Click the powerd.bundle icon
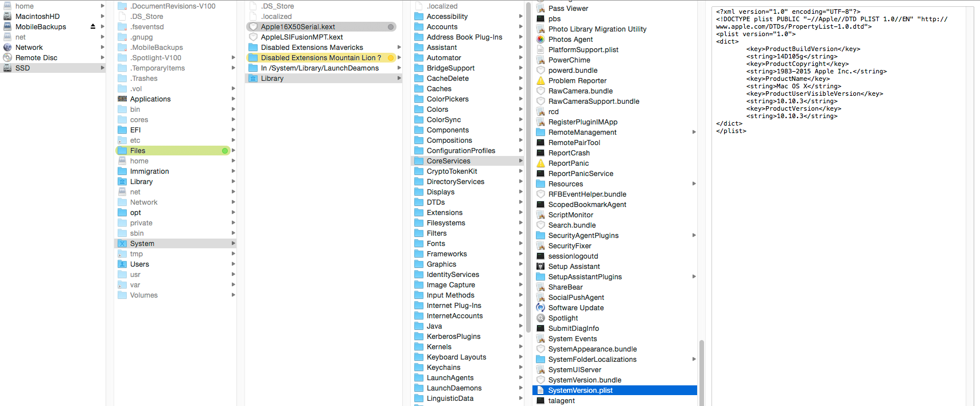 tap(540, 71)
